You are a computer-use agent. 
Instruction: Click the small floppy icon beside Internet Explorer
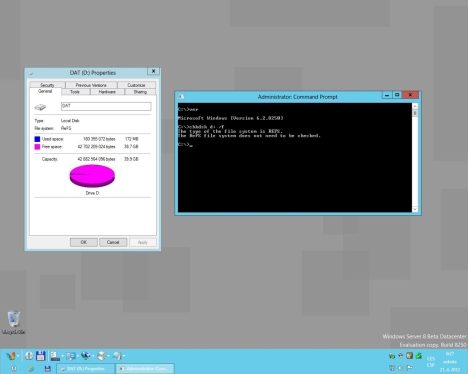[47, 368]
